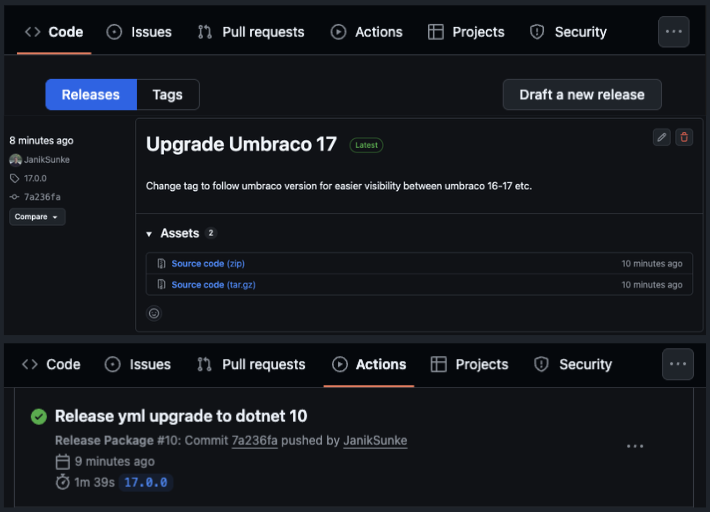Click JanikSunke avatar in release sidebar
The width and height of the screenshot is (710, 512).
point(15,160)
